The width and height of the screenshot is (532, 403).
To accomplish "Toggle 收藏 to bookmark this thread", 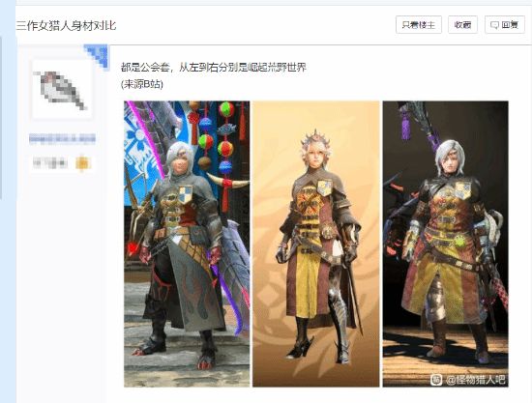I will tap(462, 25).
